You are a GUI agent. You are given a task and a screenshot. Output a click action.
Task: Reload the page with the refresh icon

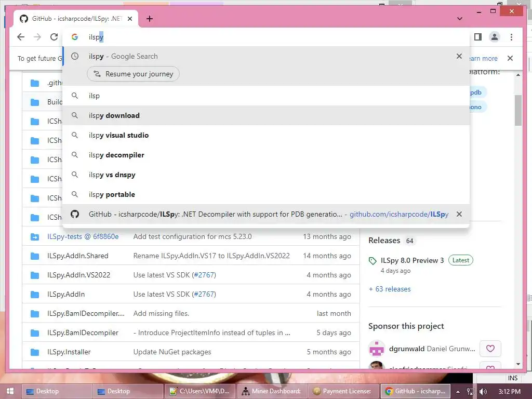click(x=54, y=37)
